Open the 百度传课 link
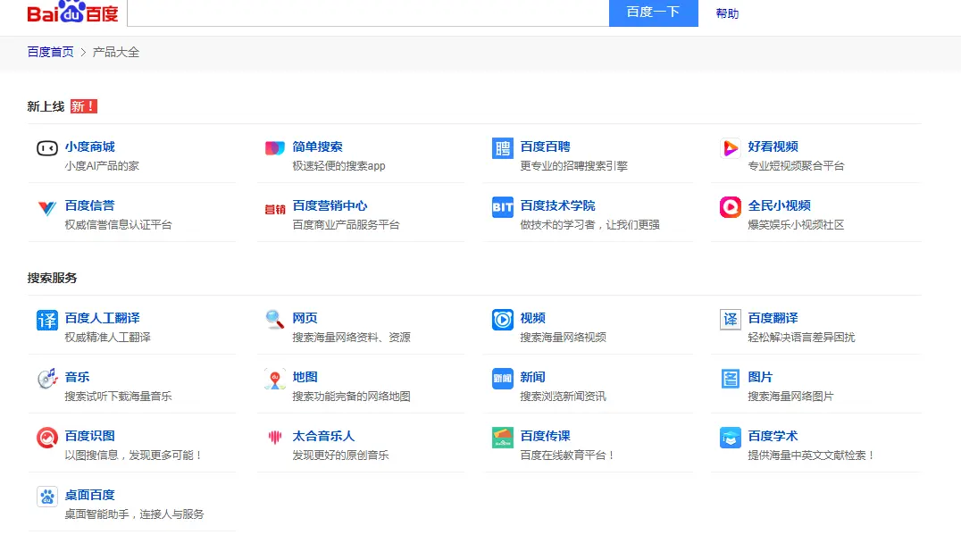This screenshot has height=560, width=961. [x=545, y=436]
